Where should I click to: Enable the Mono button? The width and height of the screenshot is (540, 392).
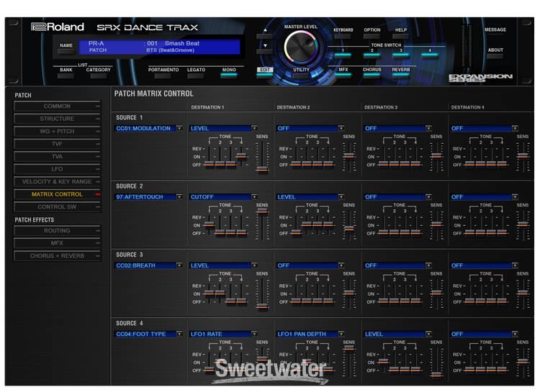pyautogui.click(x=229, y=75)
